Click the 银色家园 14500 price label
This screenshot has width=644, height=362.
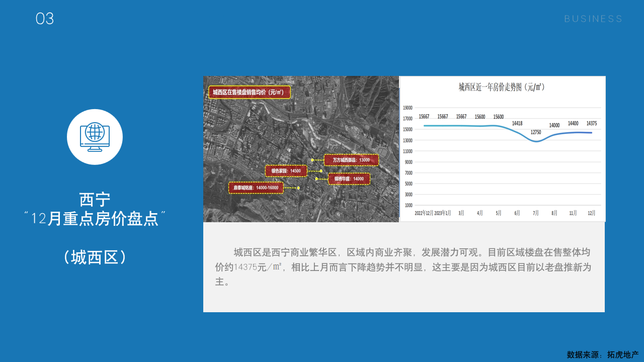tap(286, 171)
